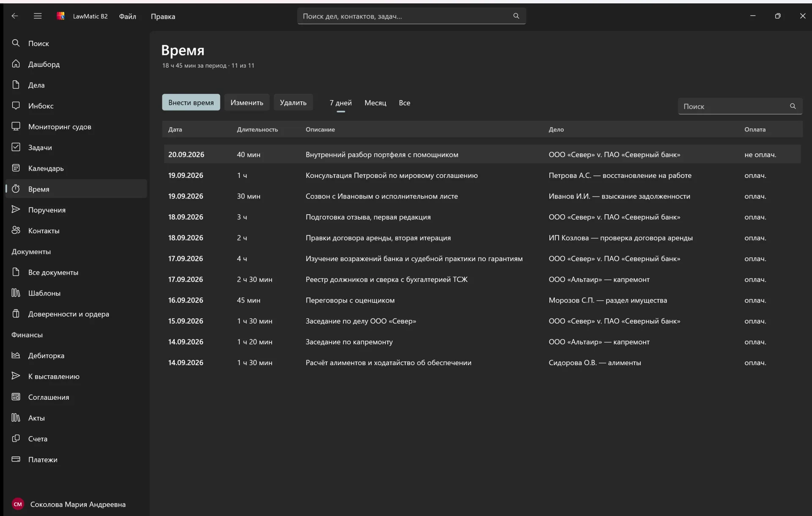Image resolution: width=812 pixels, height=516 pixels.
Task: Click search icon in global search bar
Action: coord(516,16)
